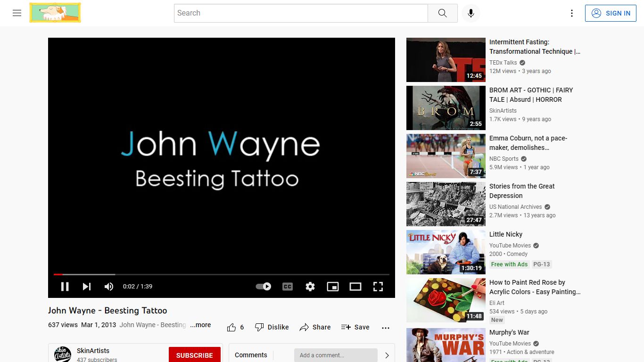Subscribe to SkinArtists channel
Screen dimensions: 644x362
coord(195,355)
